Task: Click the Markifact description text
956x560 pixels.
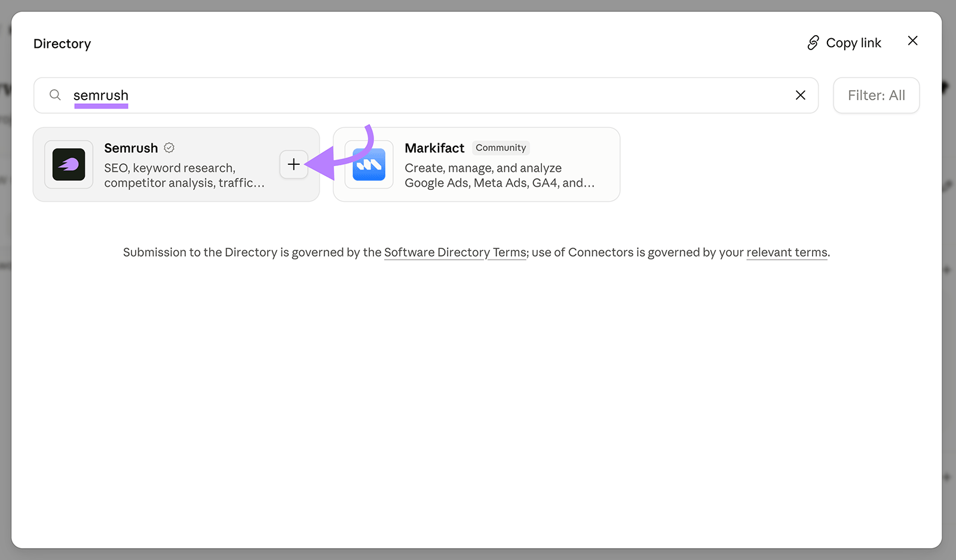Action: [500, 176]
